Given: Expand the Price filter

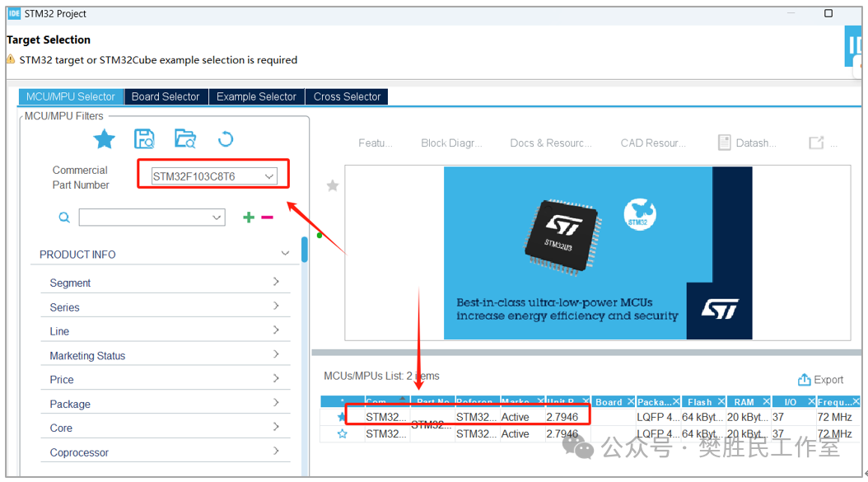Looking at the screenshot, I should pyautogui.click(x=276, y=378).
